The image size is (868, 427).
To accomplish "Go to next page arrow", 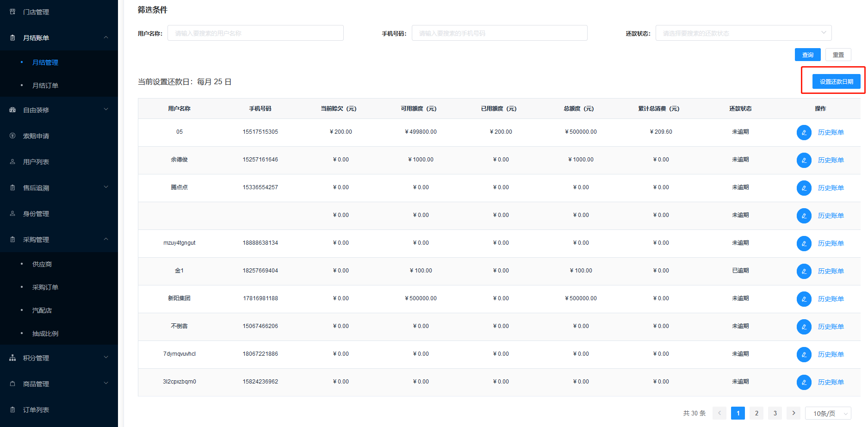I will click(794, 413).
